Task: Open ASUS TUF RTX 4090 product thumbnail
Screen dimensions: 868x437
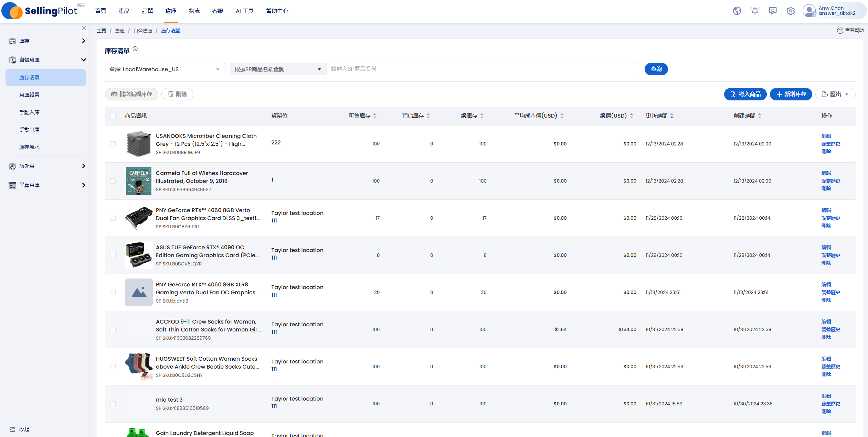Action: point(139,255)
